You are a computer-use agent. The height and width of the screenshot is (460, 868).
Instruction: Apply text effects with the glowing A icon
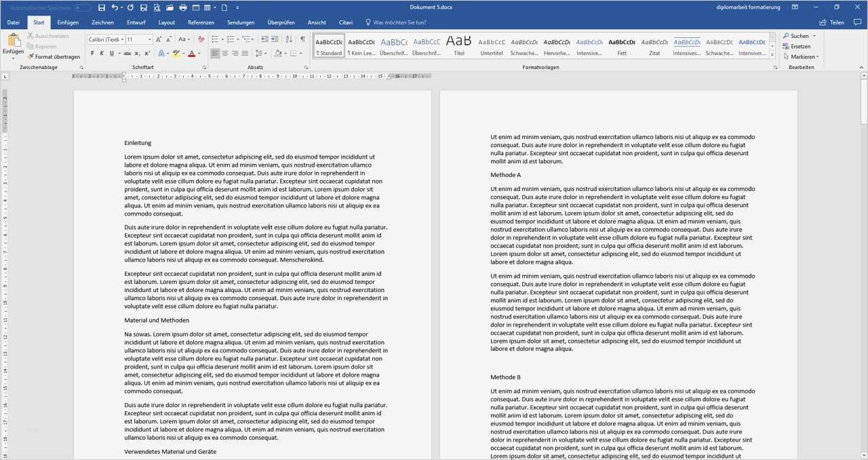(161, 53)
